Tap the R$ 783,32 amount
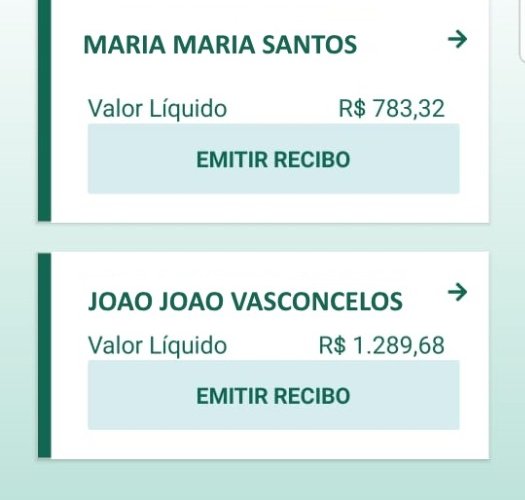This screenshot has height=500, width=525. (392, 109)
